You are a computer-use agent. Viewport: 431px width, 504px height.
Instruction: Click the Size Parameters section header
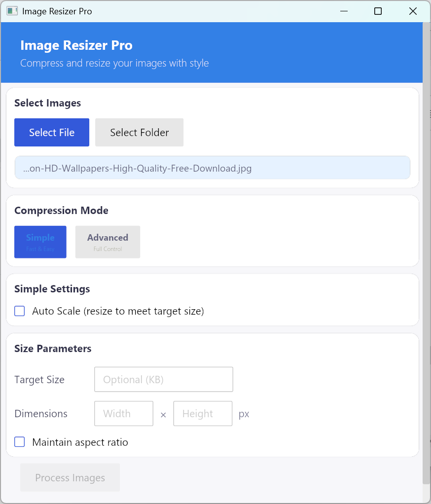click(x=53, y=349)
